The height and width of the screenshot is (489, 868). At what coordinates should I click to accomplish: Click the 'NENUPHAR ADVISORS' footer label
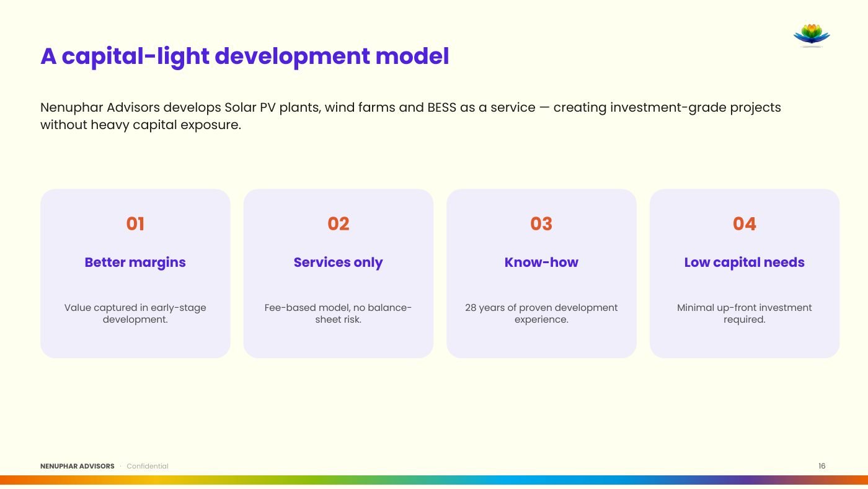coord(77,466)
